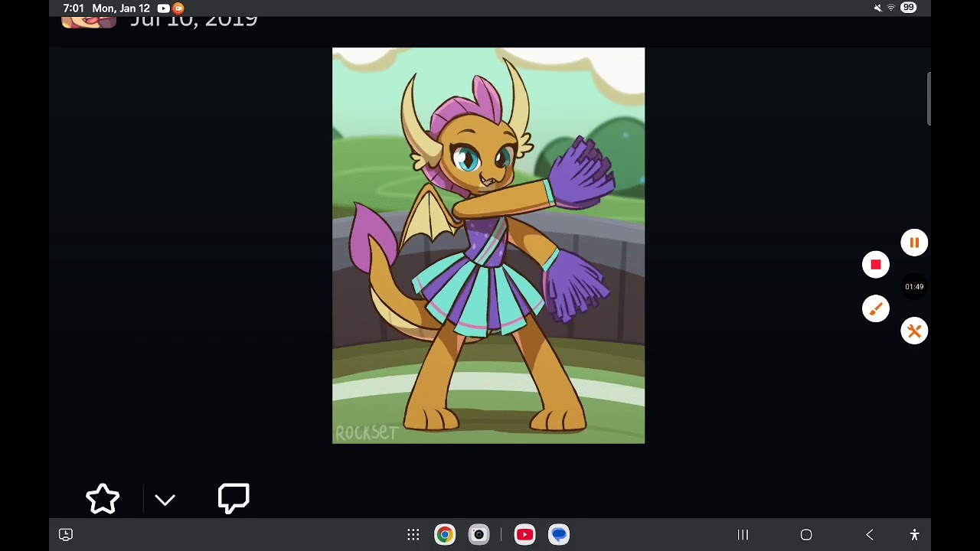The width and height of the screenshot is (980, 551).
Task: Launch YouTube from the taskbar
Action: click(x=524, y=535)
